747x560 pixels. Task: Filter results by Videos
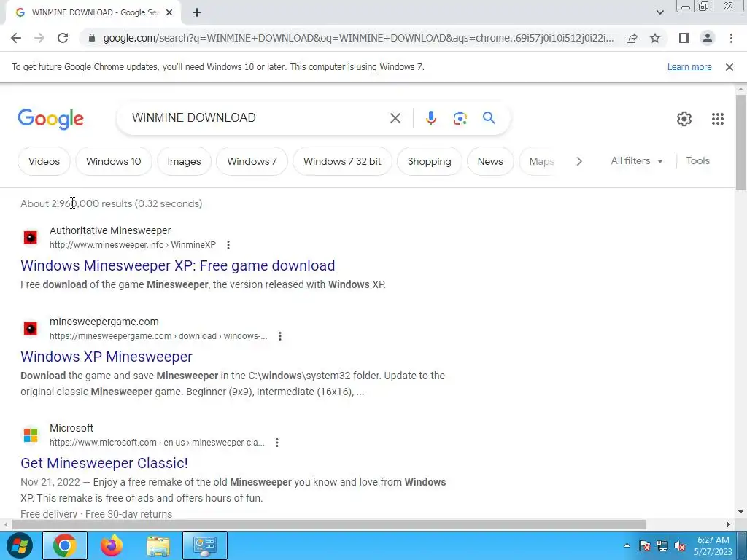click(x=44, y=161)
